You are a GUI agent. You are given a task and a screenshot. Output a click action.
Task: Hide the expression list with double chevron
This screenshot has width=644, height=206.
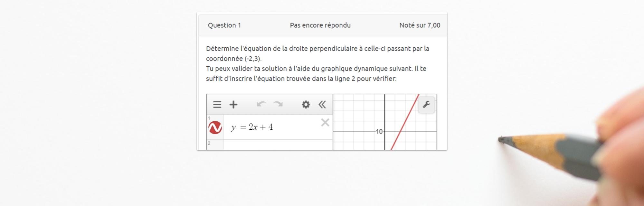click(x=322, y=105)
